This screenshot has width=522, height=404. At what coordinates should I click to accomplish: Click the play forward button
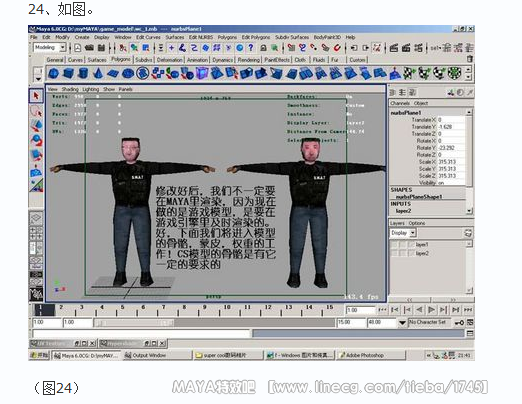tap(431, 310)
